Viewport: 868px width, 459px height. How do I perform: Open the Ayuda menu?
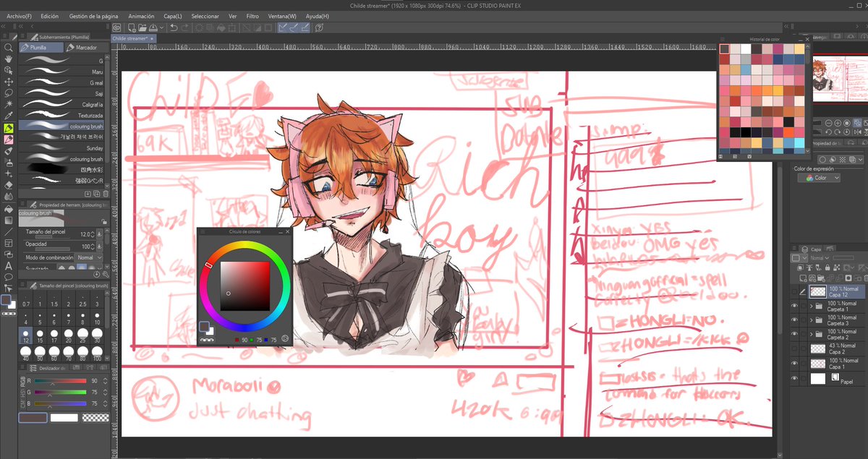point(316,16)
